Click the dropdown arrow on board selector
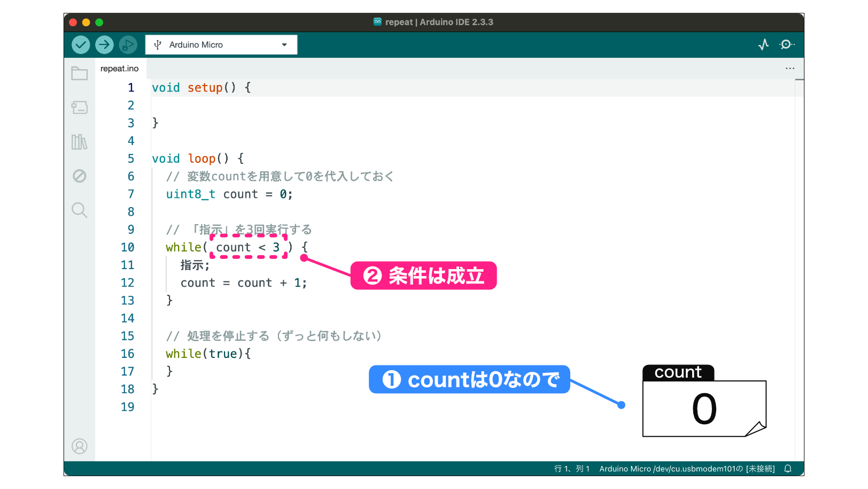 coord(284,45)
